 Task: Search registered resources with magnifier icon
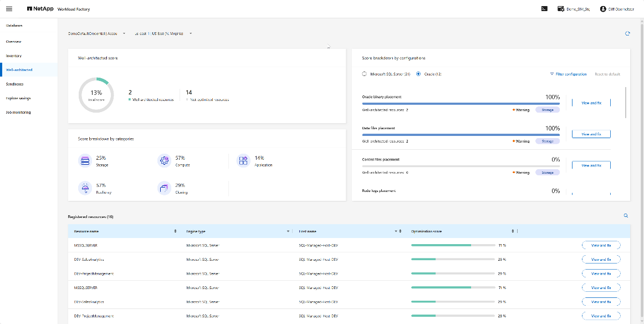[626, 216]
